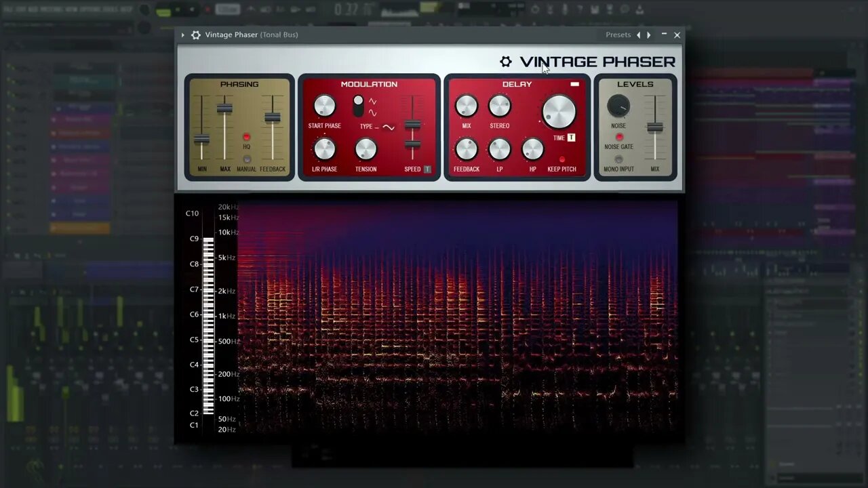The height and width of the screenshot is (488, 868).
Task: Click the LEVELS section heading
Action: [635, 84]
